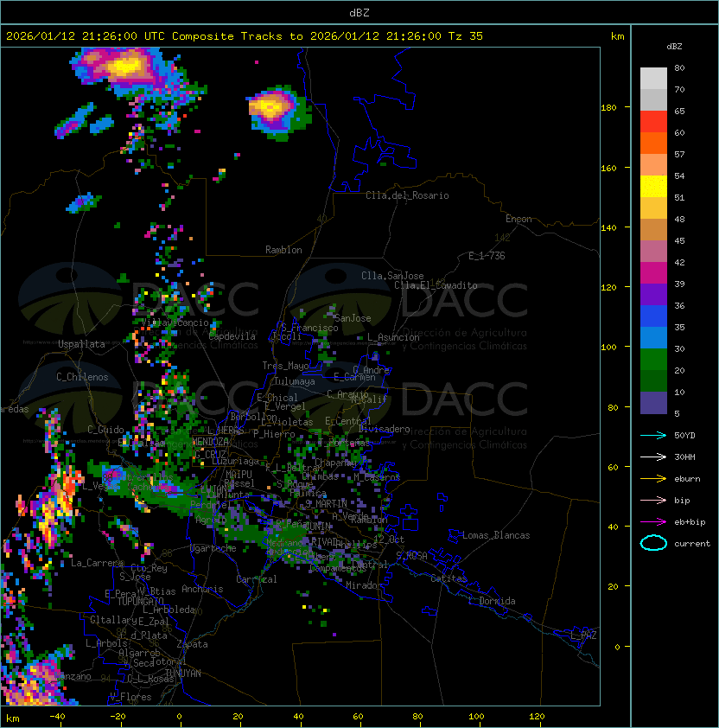This screenshot has width=719, height=728.
Task: Click the pink bip arrow symbol
Action: point(653,500)
